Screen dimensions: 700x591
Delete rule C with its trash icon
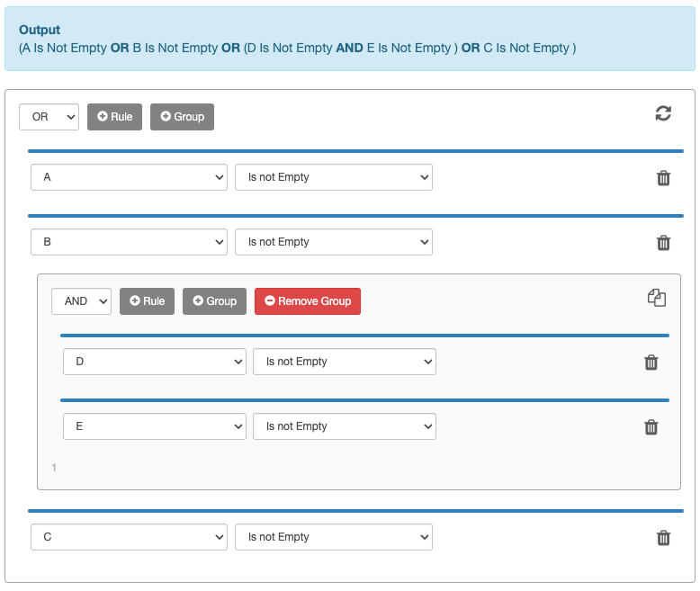click(663, 538)
